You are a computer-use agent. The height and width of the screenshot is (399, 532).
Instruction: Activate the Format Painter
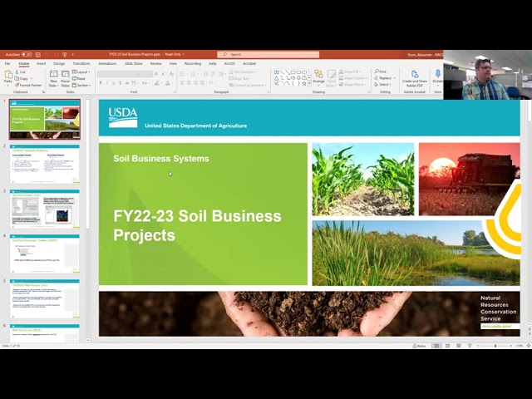(x=28, y=85)
